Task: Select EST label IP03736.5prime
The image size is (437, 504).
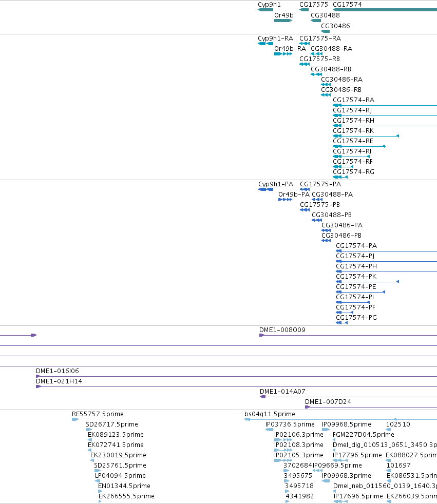Action: point(290,424)
